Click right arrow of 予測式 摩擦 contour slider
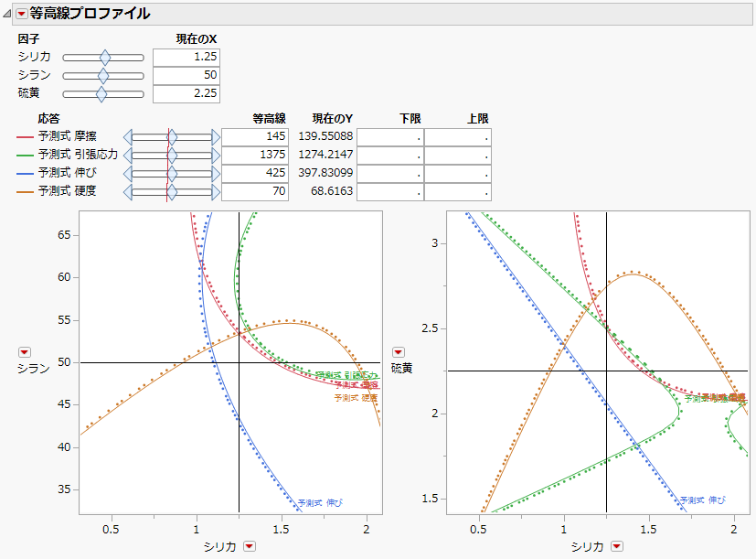Image resolution: width=756 pixels, height=559 pixels. tap(216, 137)
